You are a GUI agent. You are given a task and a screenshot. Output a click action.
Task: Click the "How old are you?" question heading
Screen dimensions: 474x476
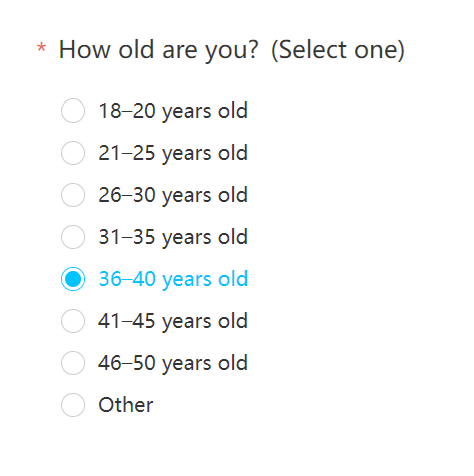[x=158, y=50]
